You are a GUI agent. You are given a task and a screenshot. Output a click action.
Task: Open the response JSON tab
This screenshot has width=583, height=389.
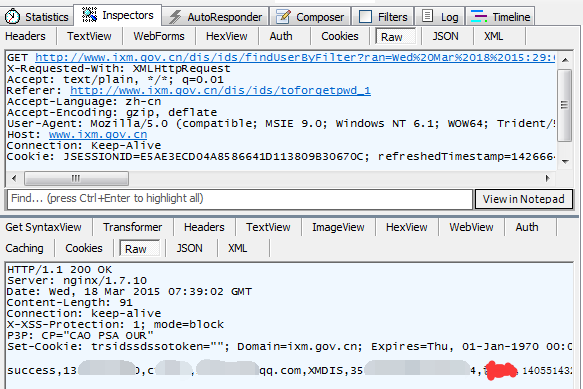[190, 248]
